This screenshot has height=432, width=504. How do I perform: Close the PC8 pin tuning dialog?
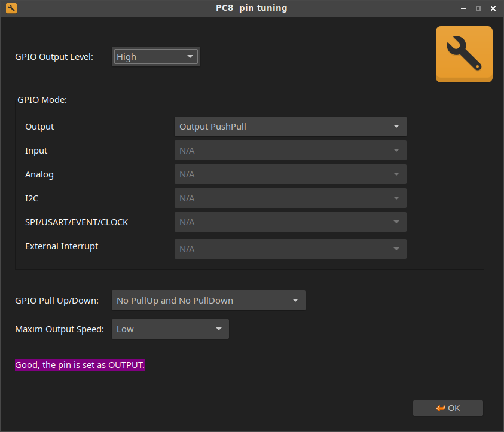tap(493, 8)
